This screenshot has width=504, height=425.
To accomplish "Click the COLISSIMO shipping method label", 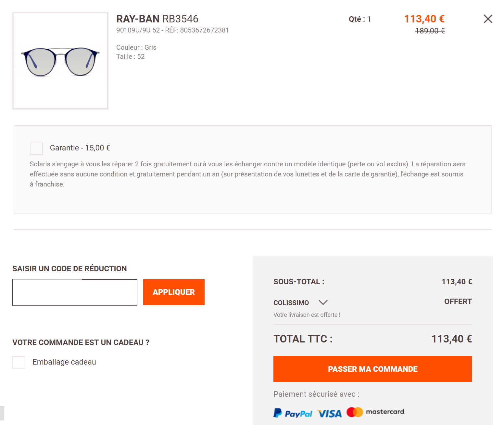I will point(291,303).
